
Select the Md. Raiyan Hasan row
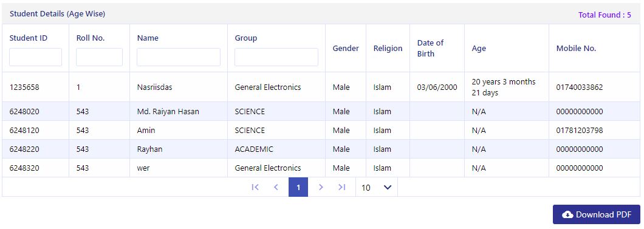[x=321, y=111]
